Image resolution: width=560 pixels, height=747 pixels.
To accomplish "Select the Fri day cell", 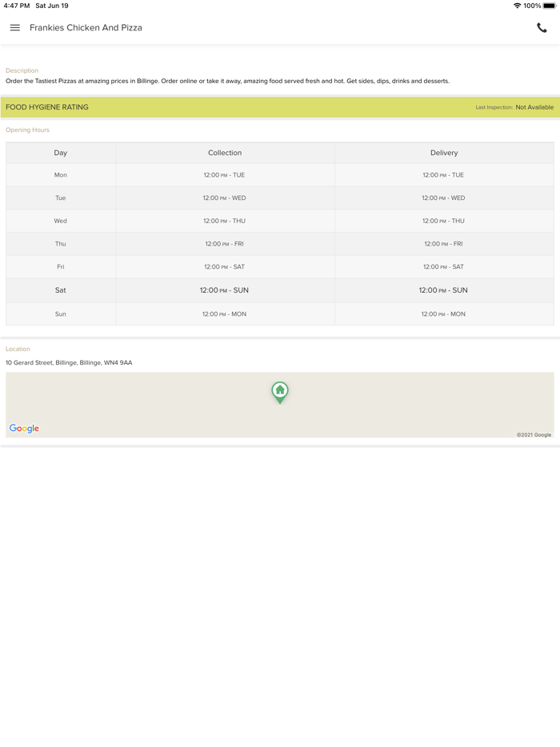I will [61, 267].
